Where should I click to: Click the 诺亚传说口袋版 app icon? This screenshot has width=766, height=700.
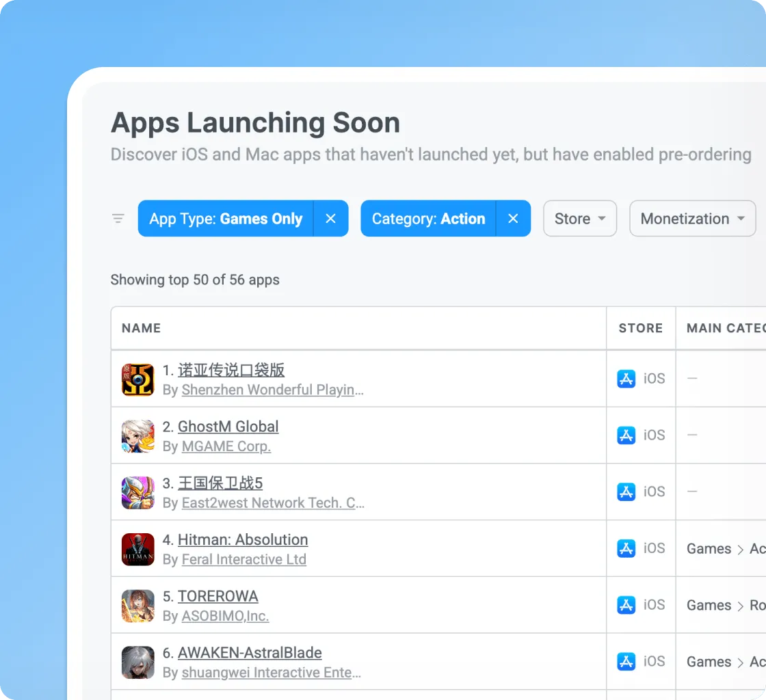point(137,379)
